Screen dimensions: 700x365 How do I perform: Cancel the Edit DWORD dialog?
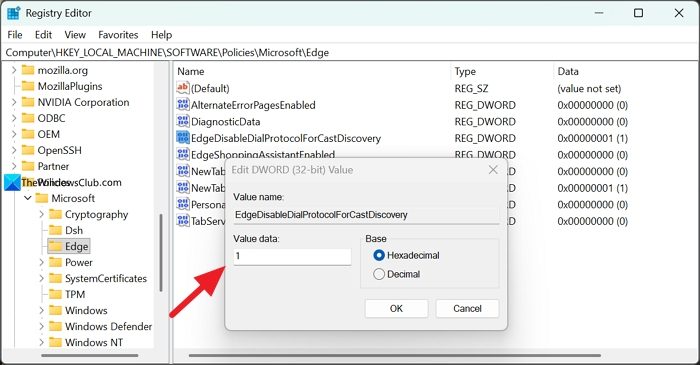pyautogui.click(x=467, y=308)
